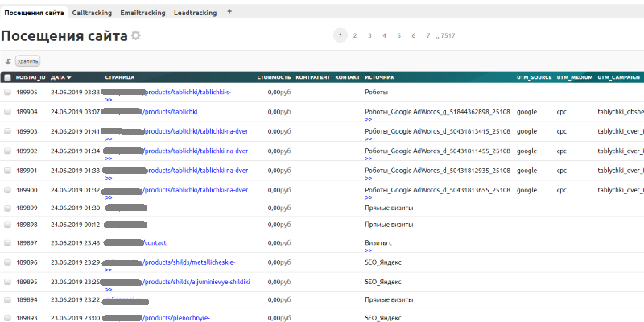644x322 pixels.
Task: Check the row 189898 checkbox
Action: click(7, 225)
